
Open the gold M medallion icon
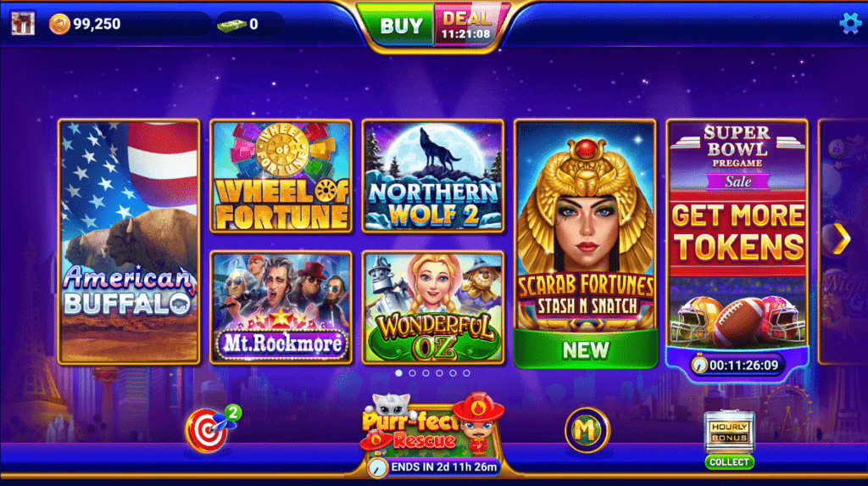coord(587,429)
